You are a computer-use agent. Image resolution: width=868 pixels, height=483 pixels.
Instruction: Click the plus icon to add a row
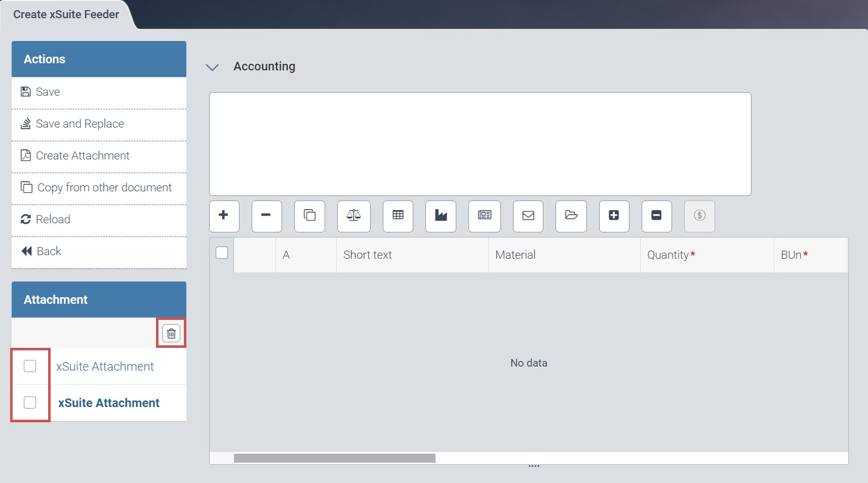pyautogui.click(x=223, y=216)
